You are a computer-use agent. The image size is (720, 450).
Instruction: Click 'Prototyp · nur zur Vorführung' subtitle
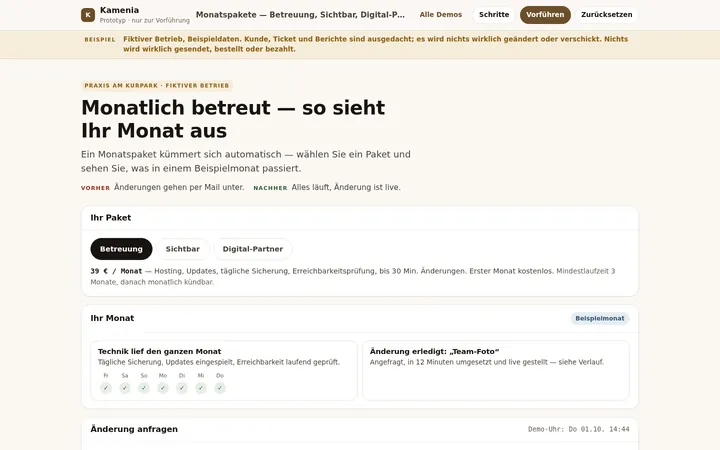coord(145,20)
